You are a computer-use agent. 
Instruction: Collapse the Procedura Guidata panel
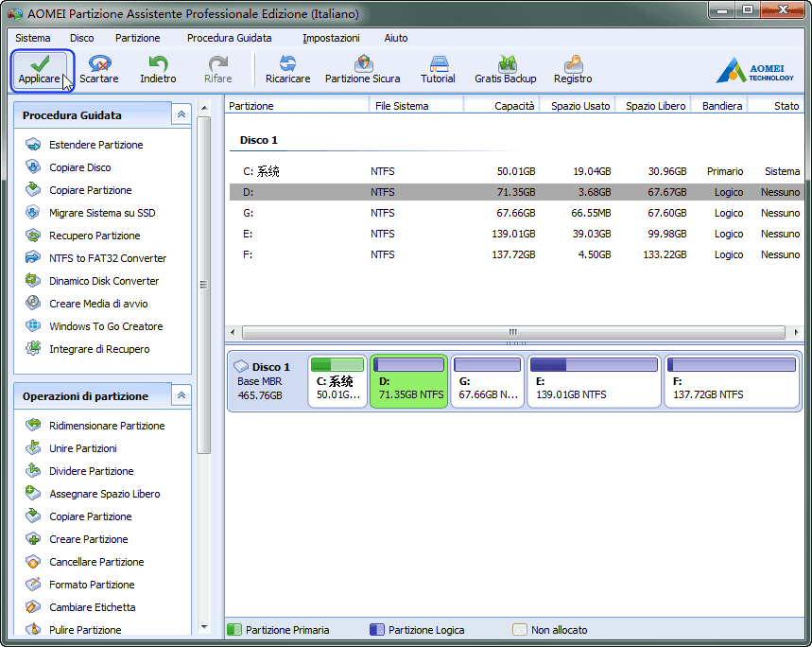point(181,114)
